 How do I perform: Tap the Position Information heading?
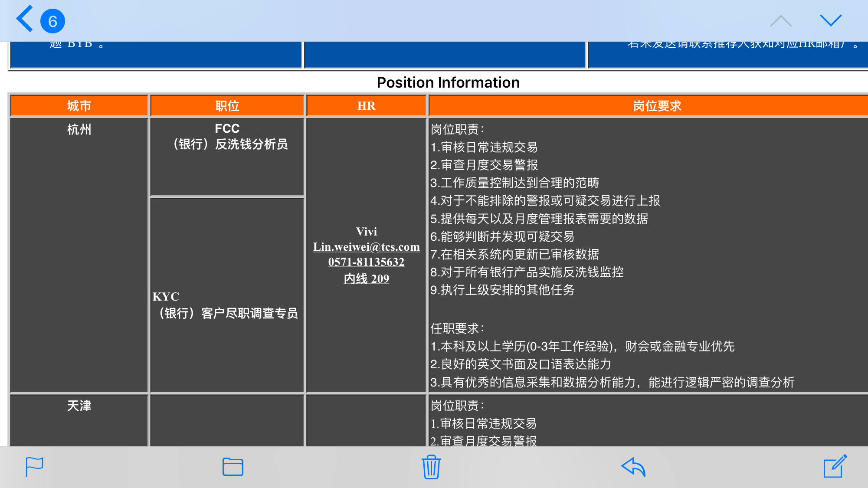pos(448,82)
